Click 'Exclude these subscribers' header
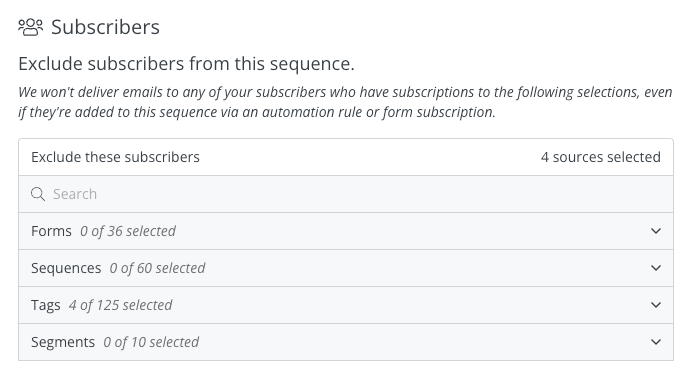Image resolution: width=698 pixels, height=381 pixels. click(x=115, y=157)
